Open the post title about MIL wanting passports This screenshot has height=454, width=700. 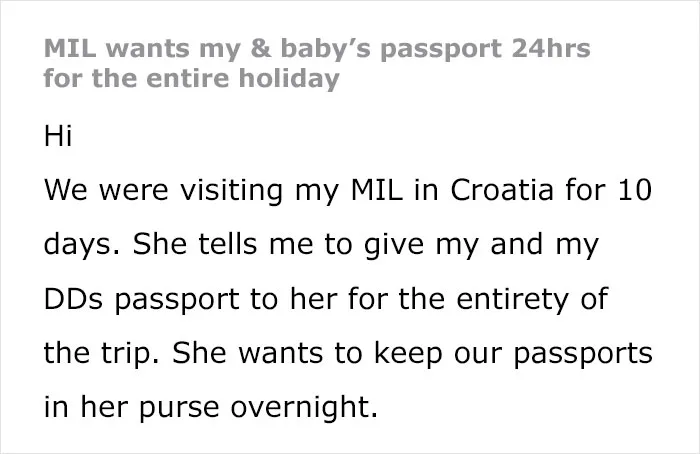coord(317,63)
